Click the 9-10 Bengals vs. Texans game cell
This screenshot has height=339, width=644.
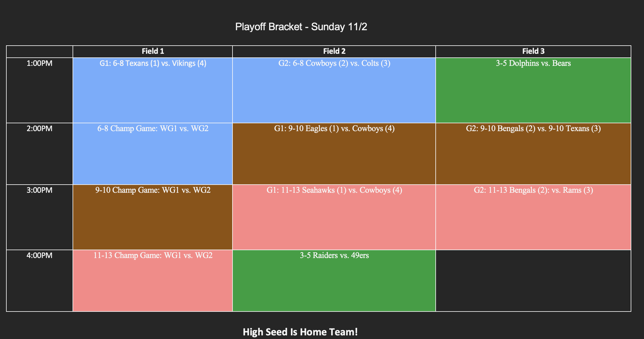click(x=533, y=129)
